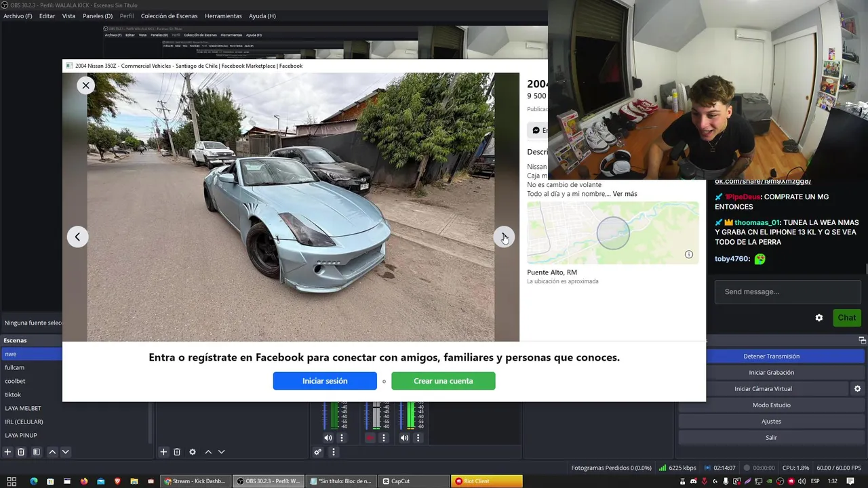Show map location info icon
868x488 pixels.
tap(688, 255)
